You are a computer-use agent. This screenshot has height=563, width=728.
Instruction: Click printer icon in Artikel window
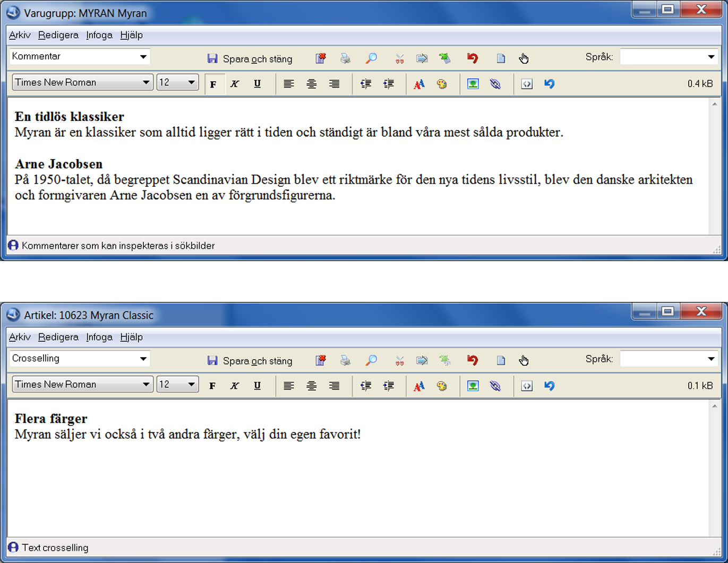click(345, 360)
